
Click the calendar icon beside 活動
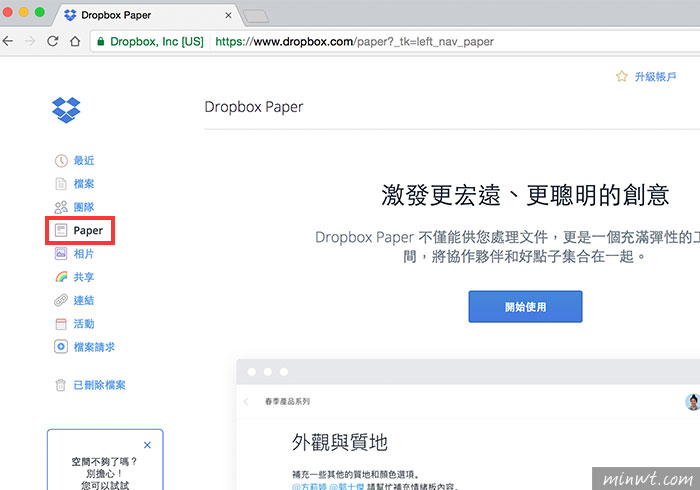tap(61, 324)
